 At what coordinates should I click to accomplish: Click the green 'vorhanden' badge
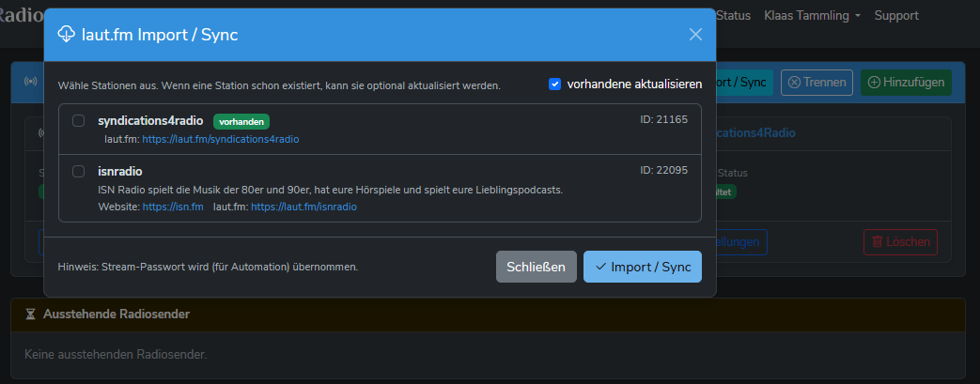pyautogui.click(x=241, y=121)
